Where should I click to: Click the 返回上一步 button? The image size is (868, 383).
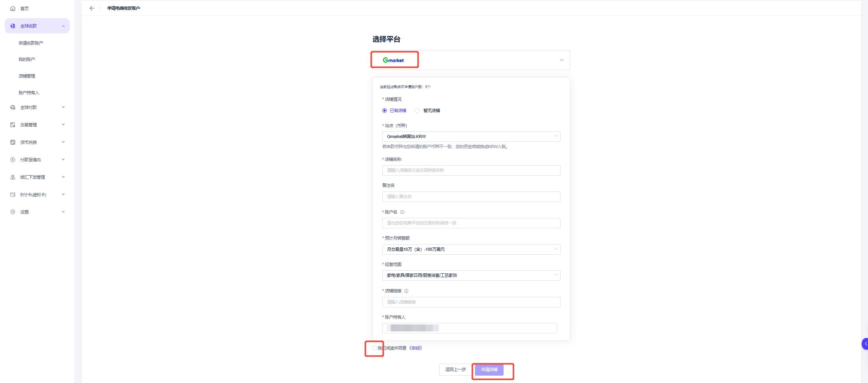(x=456, y=370)
